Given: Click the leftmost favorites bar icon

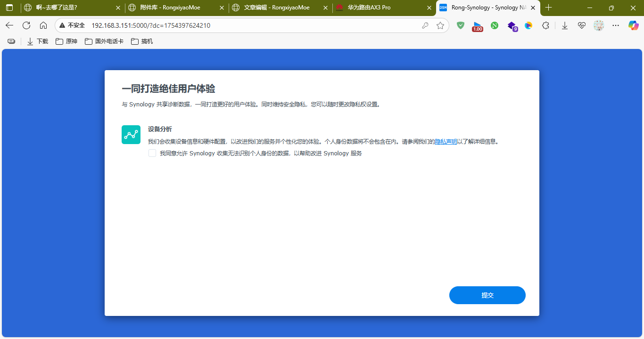Looking at the screenshot, I should (11, 41).
